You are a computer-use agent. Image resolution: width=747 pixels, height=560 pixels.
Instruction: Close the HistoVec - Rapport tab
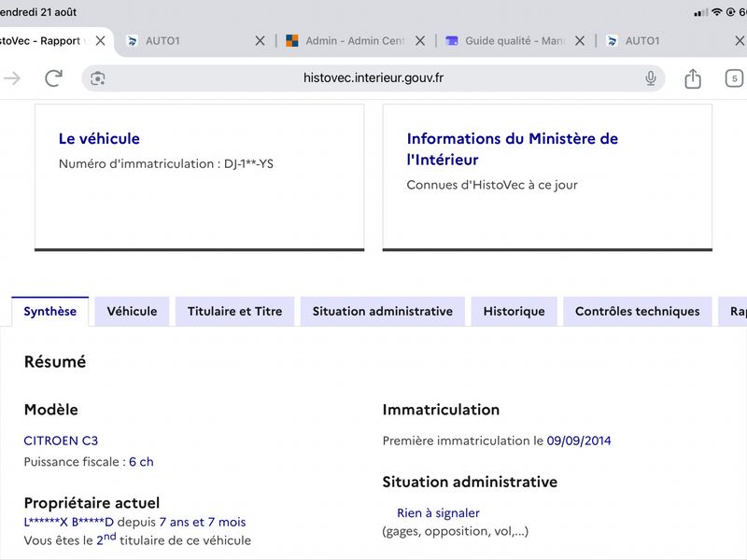click(x=100, y=41)
